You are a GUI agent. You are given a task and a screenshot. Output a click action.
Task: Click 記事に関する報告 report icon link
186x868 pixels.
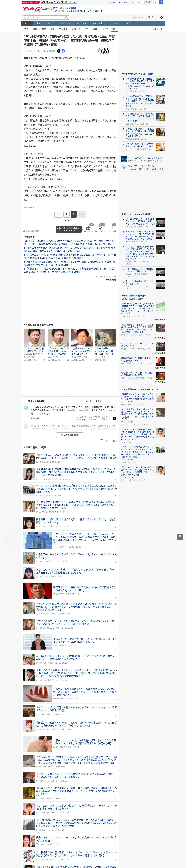click(31, 231)
